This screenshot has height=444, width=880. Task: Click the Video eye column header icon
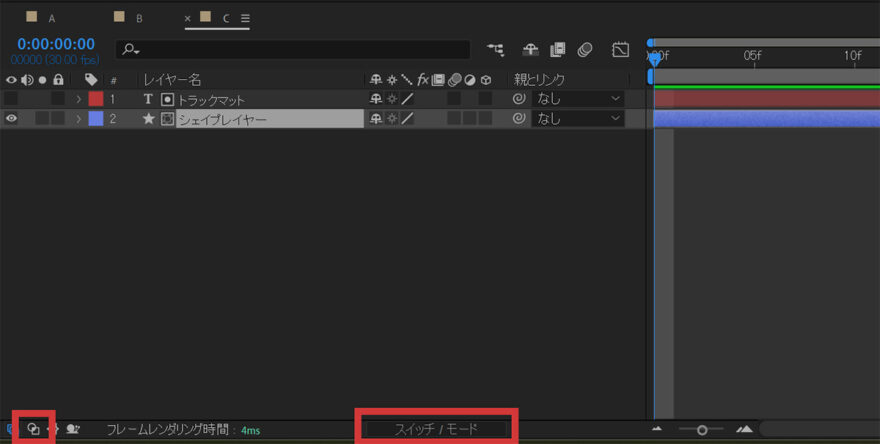11,80
